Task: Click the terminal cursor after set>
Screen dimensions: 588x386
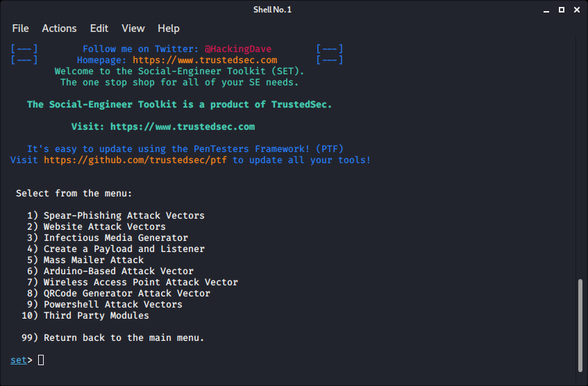Action: pyautogui.click(x=41, y=360)
